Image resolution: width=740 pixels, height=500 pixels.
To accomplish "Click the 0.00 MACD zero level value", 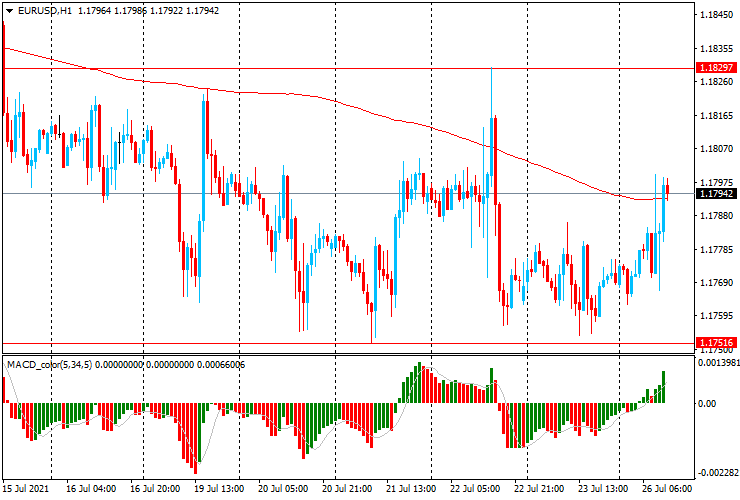I will (x=707, y=404).
